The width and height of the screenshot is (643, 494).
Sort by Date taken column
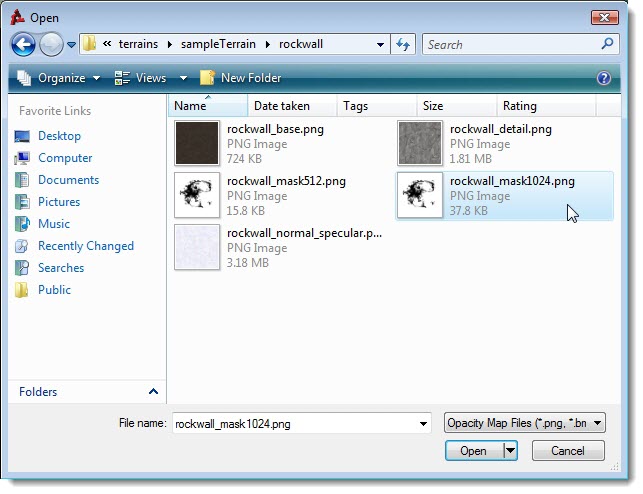292,106
